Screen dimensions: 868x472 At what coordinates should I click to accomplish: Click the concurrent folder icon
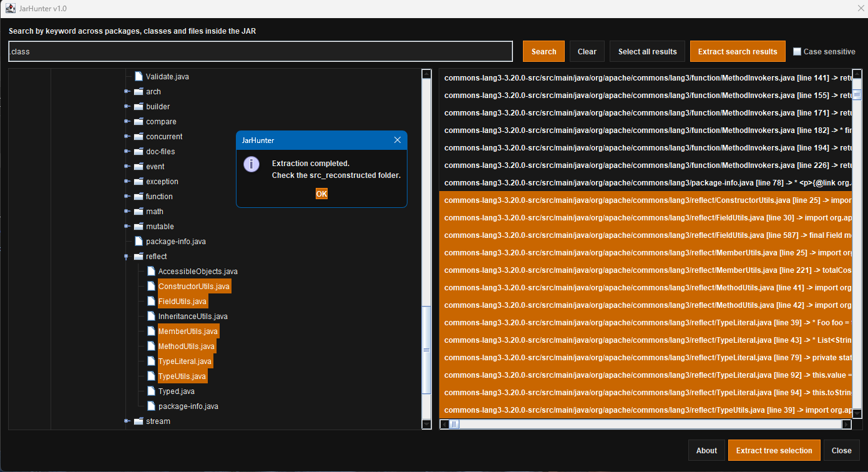click(x=139, y=137)
